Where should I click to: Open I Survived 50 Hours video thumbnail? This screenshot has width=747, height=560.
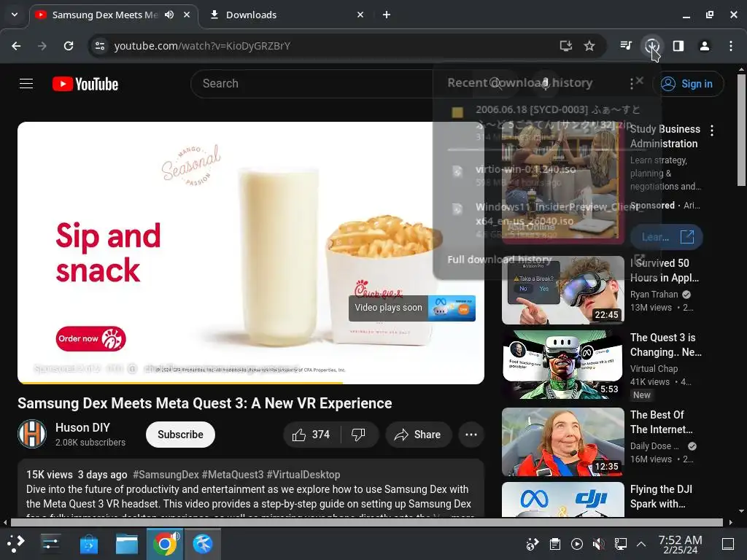click(563, 290)
